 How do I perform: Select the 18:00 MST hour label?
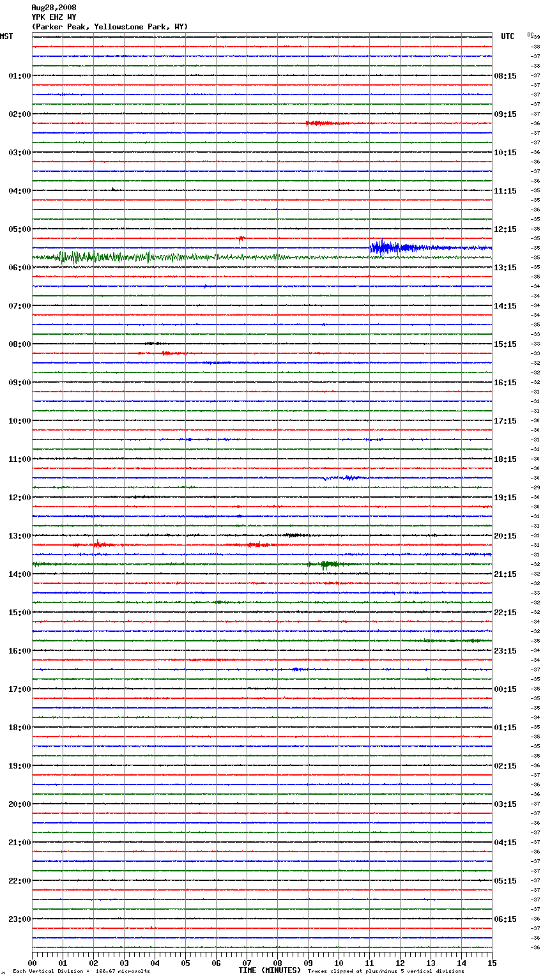coord(20,728)
